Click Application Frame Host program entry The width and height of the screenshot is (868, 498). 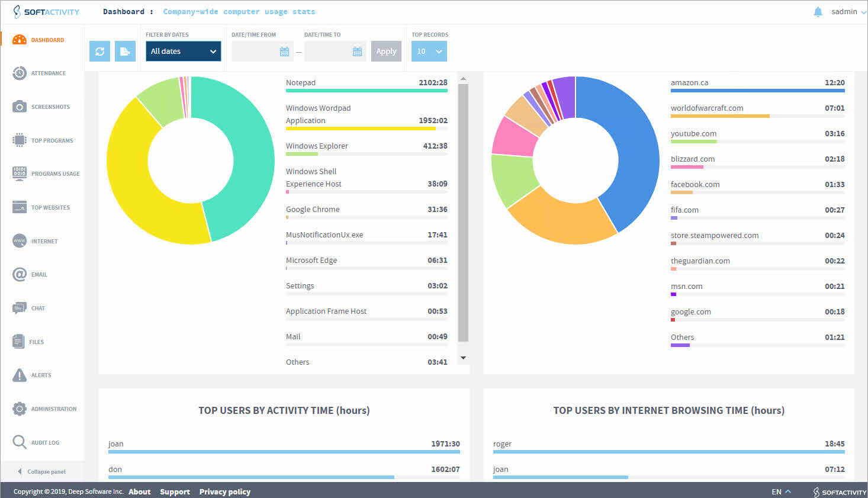pyautogui.click(x=367, y=313)
